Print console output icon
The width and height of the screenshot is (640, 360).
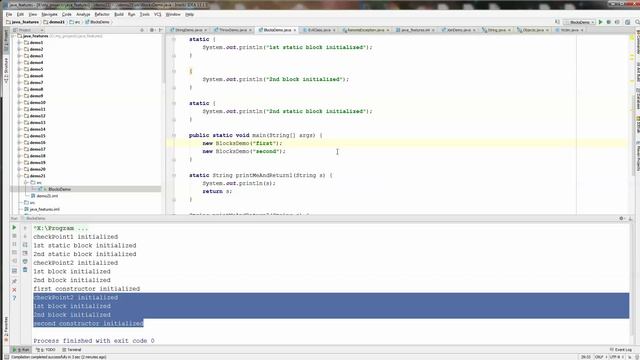coord(25,261)
